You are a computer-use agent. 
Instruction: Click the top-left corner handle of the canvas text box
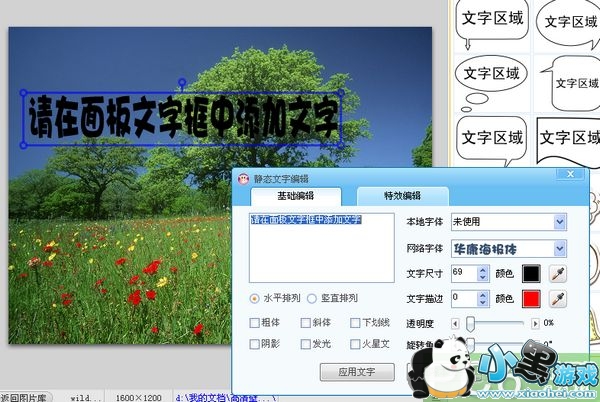[23, 93]
